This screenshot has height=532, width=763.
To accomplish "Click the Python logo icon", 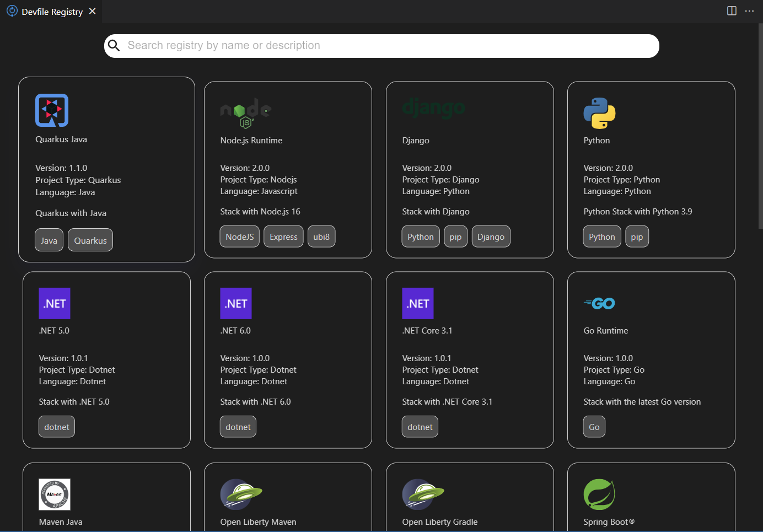I will click(599, 113).
